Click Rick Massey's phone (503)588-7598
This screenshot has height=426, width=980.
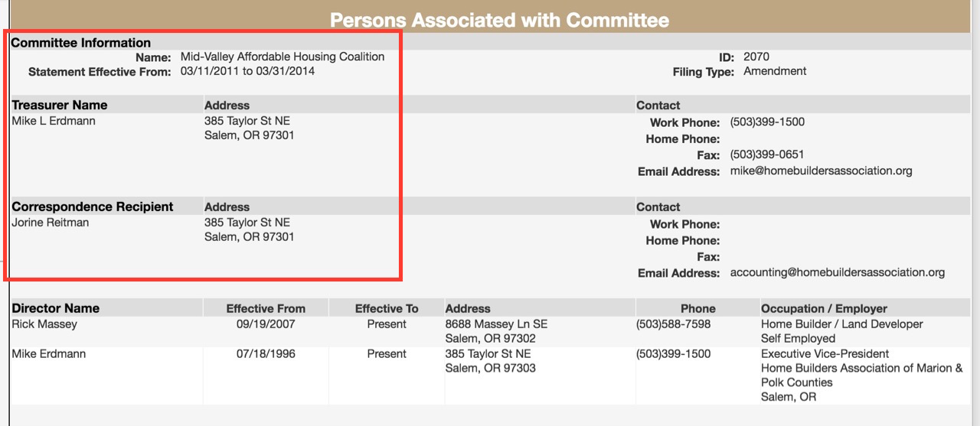click(673, 324)
